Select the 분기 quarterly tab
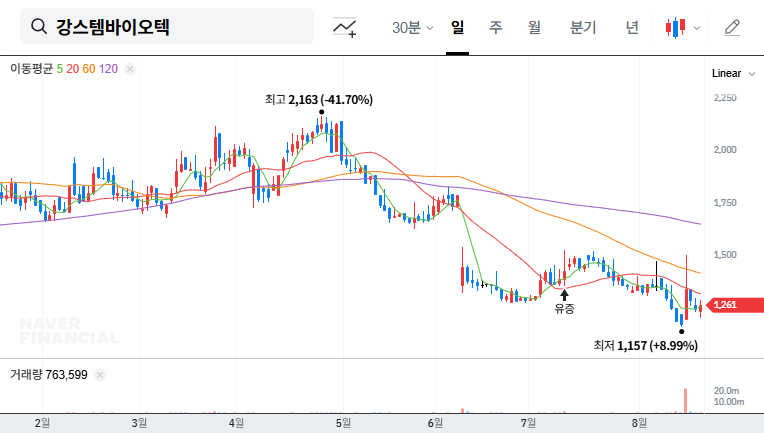 [582, 27]
